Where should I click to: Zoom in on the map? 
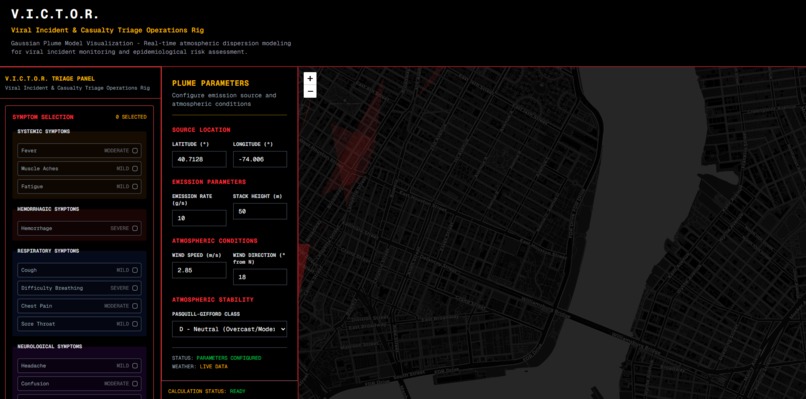(x=309, y=79)
